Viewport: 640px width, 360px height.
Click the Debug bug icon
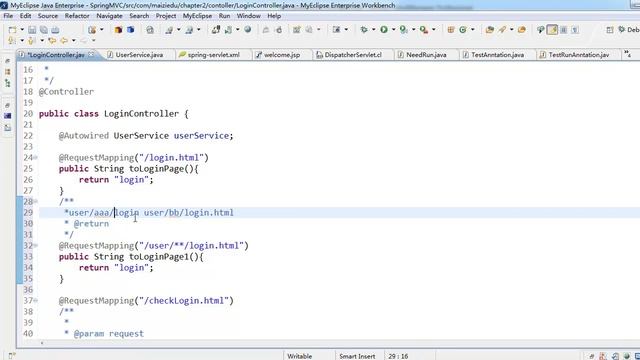364,30
